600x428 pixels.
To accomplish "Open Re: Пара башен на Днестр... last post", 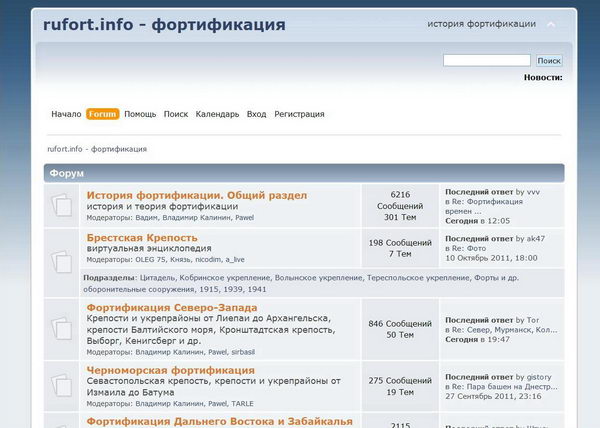I will [505, 387].
